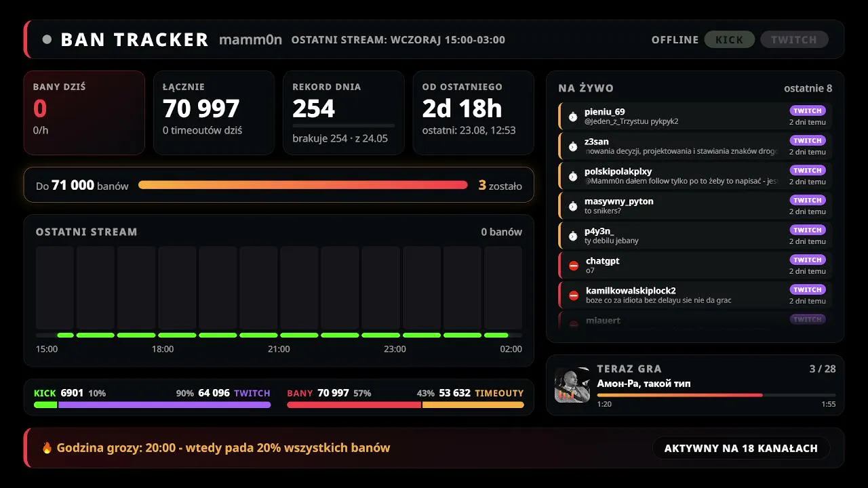
Task: Open the kamilkowalskiplock2 username in live feed
Action: (x=631, y=291)
